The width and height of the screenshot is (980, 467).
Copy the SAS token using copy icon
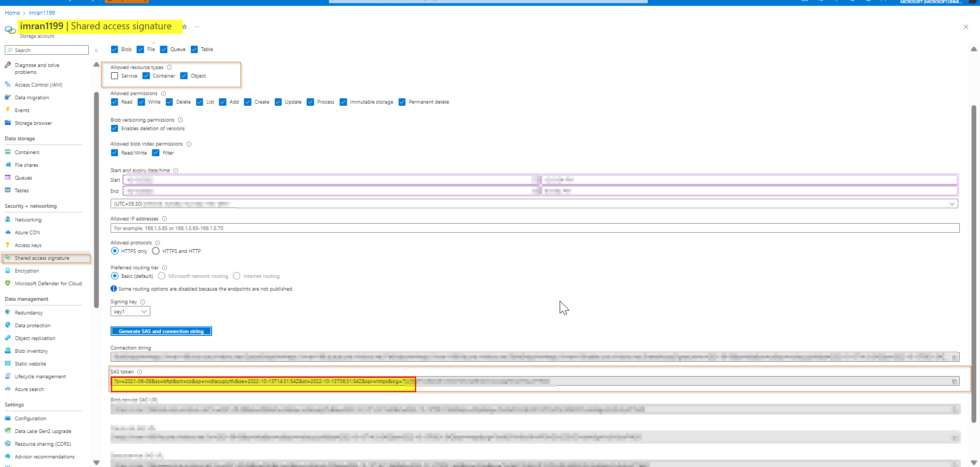click(x=954, y=381)
